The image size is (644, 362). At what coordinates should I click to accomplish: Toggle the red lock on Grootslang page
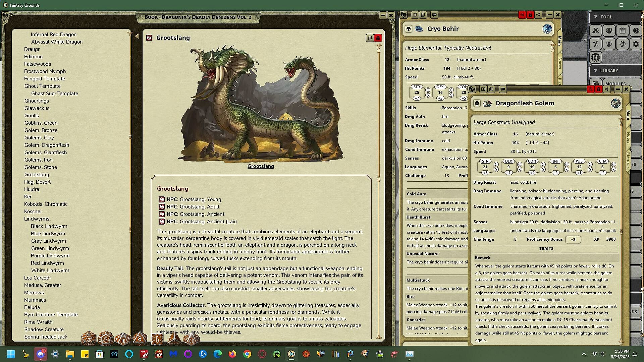click(x=378, y=38)
